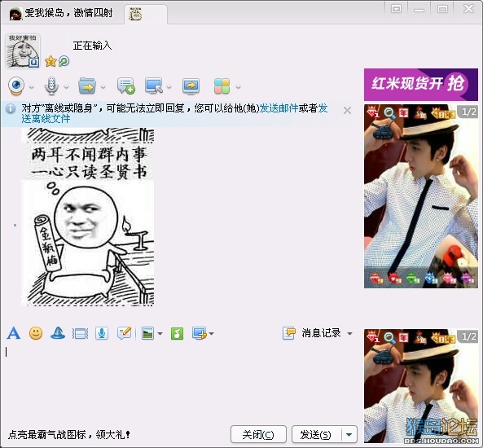Send a window shake icon
This screenshot has height=448, width=483.
point(80,334)
